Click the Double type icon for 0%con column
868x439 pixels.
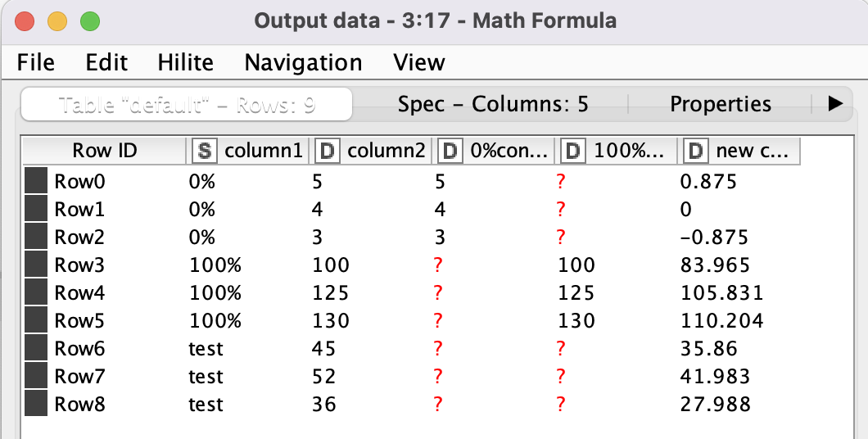[x=451, y=151]
